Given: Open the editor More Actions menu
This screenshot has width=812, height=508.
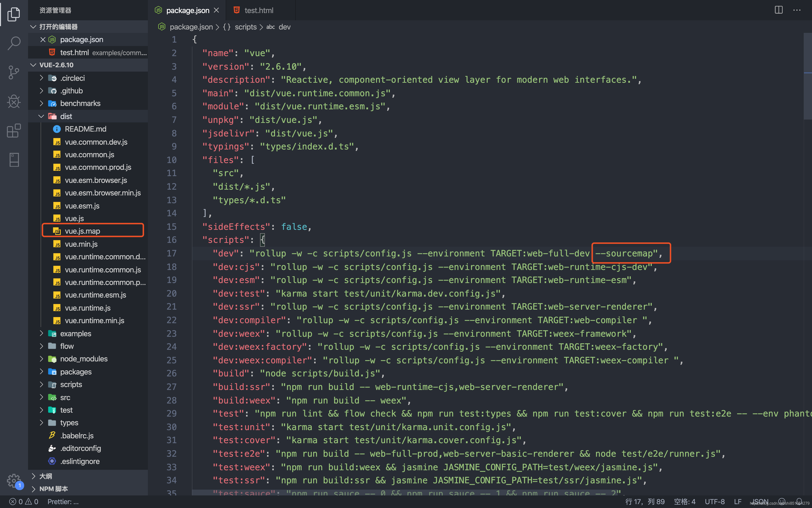Looking at the screenshot, I should click(x=797, y=10).
